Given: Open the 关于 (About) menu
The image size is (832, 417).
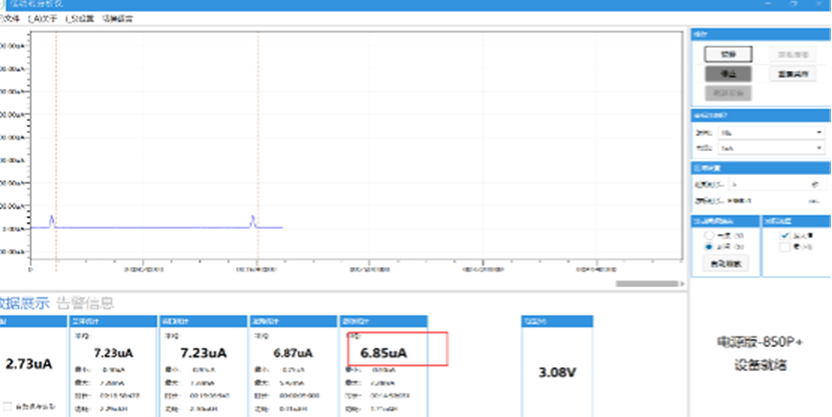Looking at the screenshot, I should (41, 18).
